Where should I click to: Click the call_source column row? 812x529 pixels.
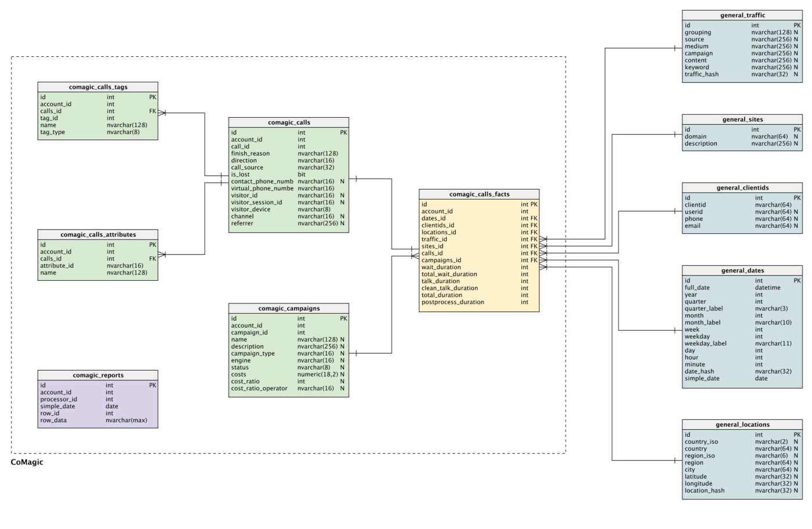tap(289, 168)
